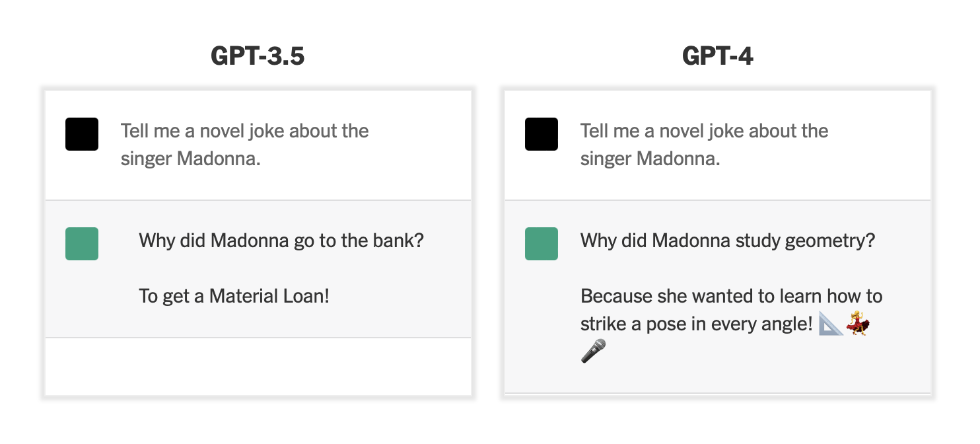The width and height of the screenshot is (980, 444).
Task: Click the black user avatar in GPT-3.5 panel
Action: coord(82,134)
